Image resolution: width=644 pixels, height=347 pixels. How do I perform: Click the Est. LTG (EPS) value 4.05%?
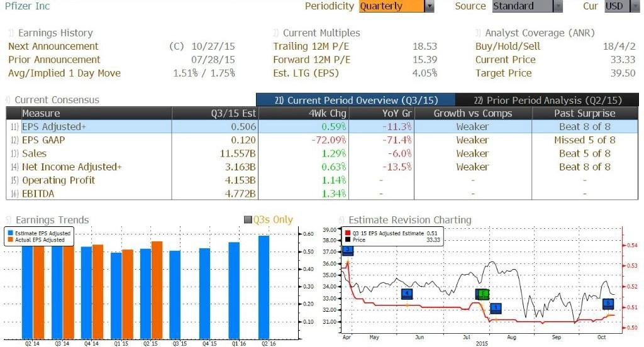pos(425,73)
